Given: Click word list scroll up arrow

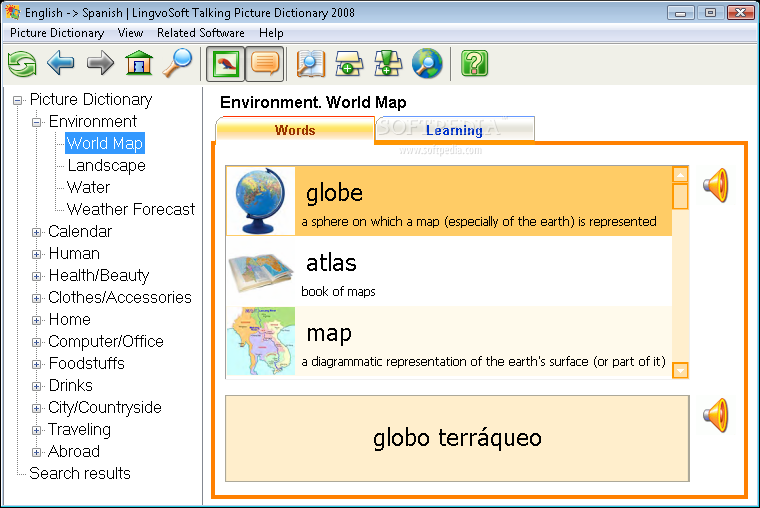Looking at the screenshot, I should (x=681, y=175).
